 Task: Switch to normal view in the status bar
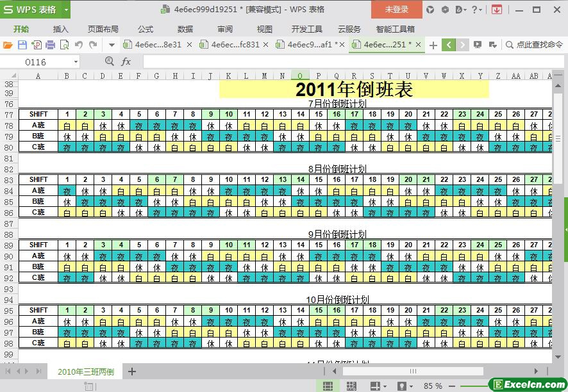[x=328, y=386]
